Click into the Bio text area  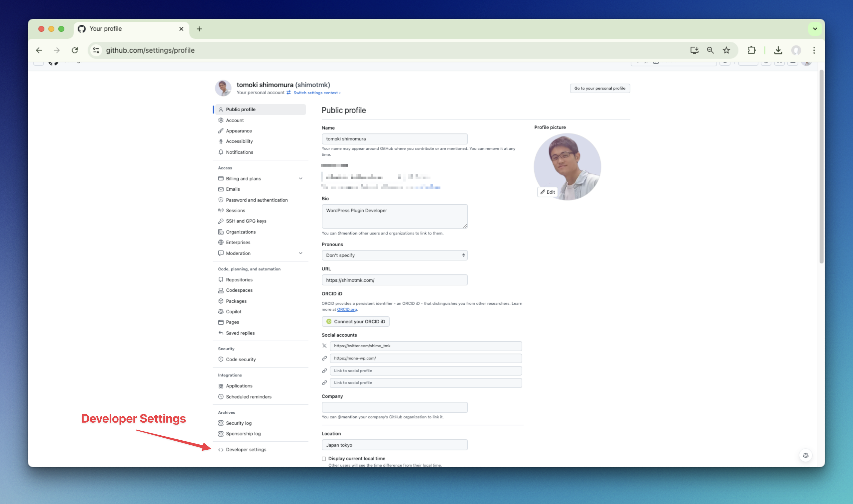[394, 216]
